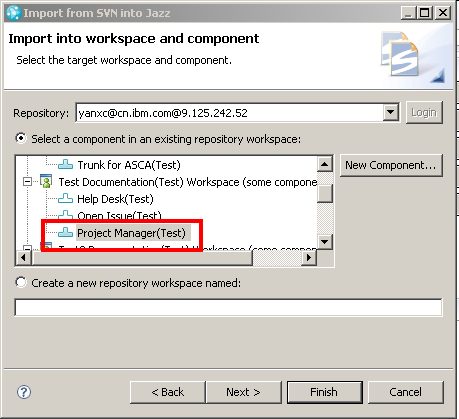Image resolution: width=459 pixels, height=419 pixels.
Task: Select existing repository workspace component radio button
Action: tap(21, 138)
